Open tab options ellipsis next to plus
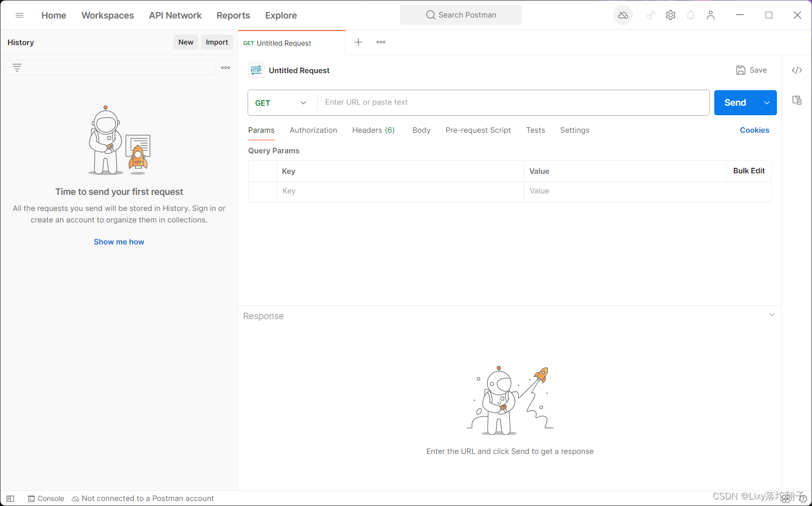This screenshot has width=812, height=506. (381, 42)
